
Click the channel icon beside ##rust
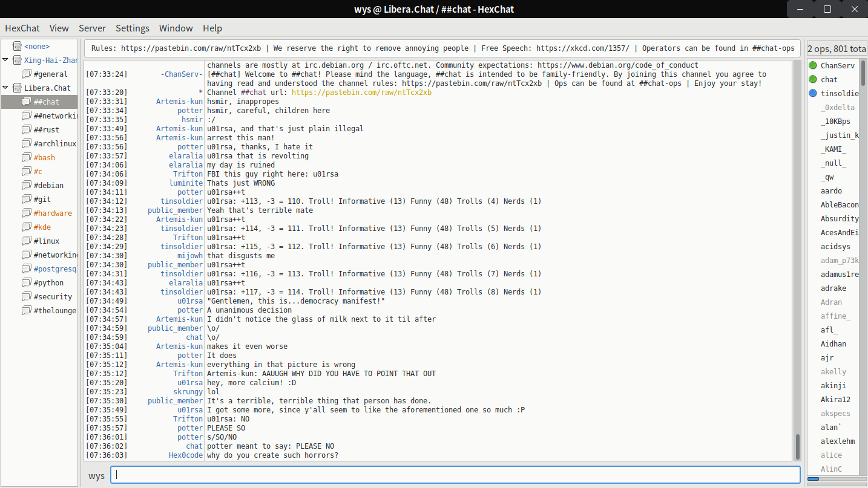click(26, 130)
